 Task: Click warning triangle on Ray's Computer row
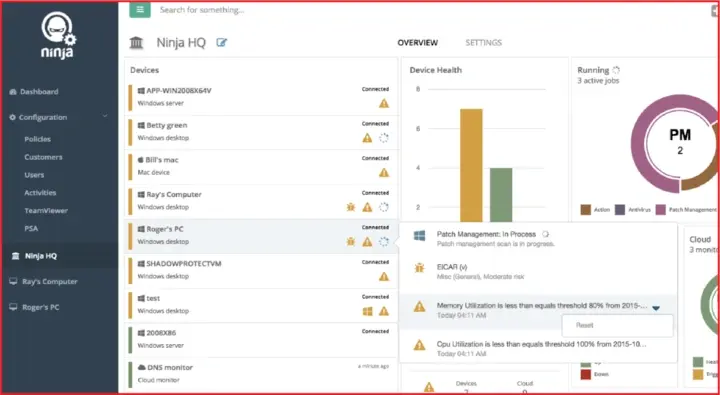(367, 207)
